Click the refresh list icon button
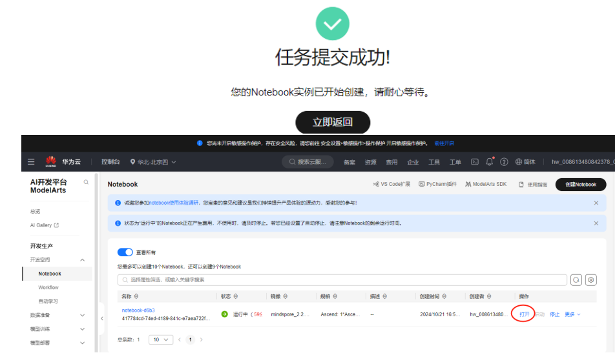Viewport: 615px width, 364px height. click(576, 279)
